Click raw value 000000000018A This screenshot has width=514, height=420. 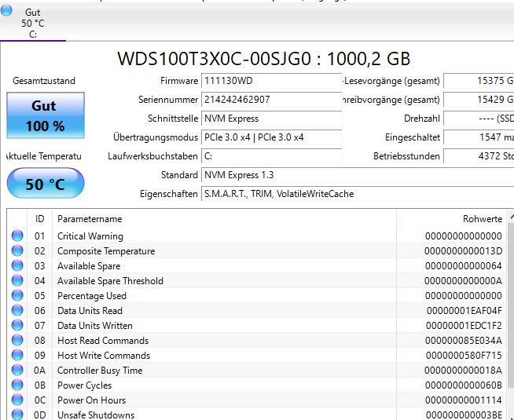463,371
